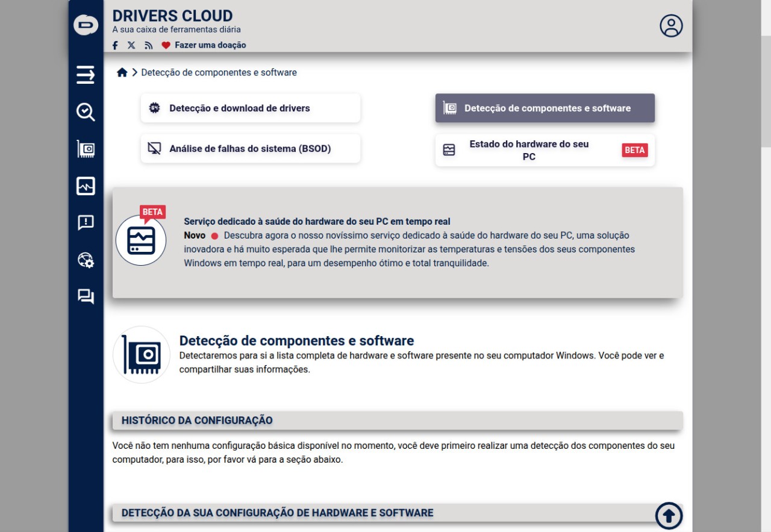Open Detecção e download de drivers
Screen dimensions: 771x532
250,108
